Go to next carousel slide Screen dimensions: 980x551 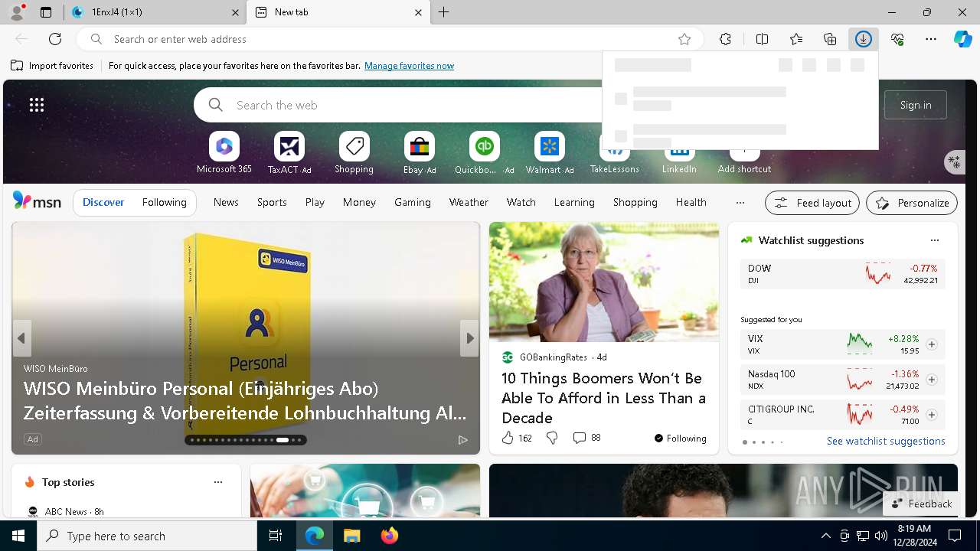click(469, 338)
